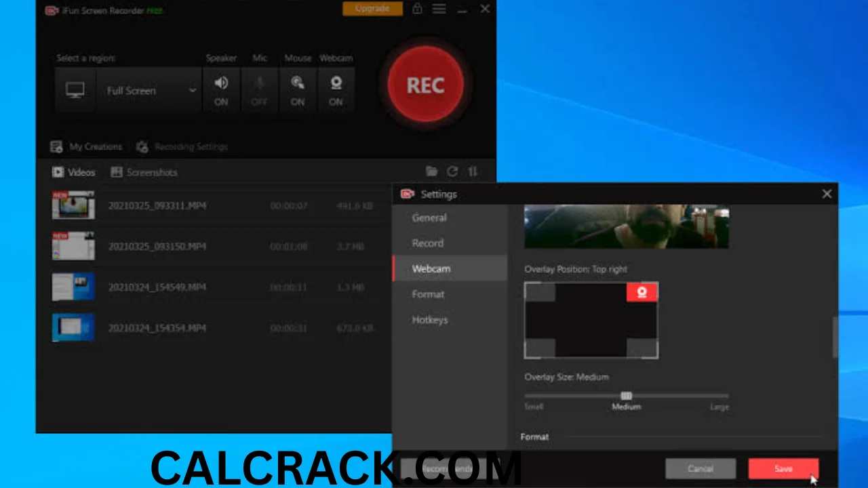This screenshot has height=488, width=868.
Task: Select the Webcam settings section
Action: [x=450, y=268]
